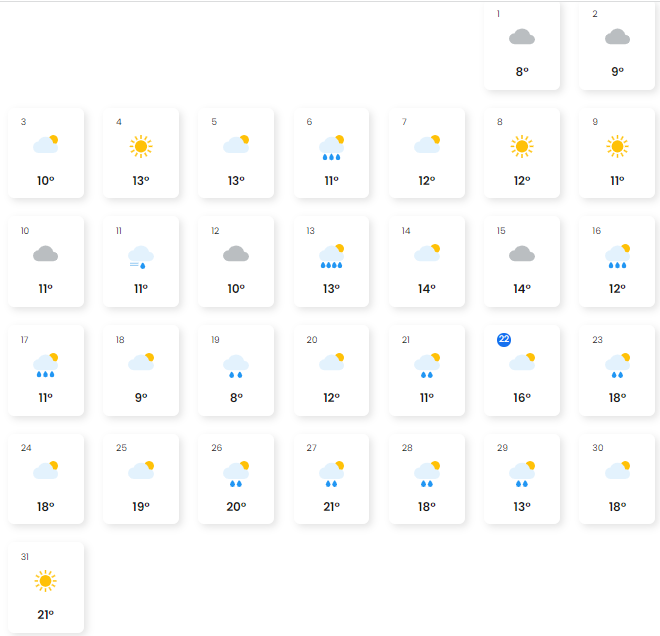The height and width of the screenshot is (636, 660).
Task: Click the overcast cloud icon on day 15
Action: point(522,255)
